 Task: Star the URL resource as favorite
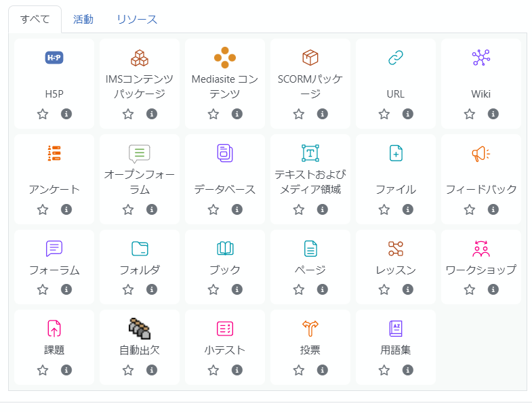[x=384, y=114]
